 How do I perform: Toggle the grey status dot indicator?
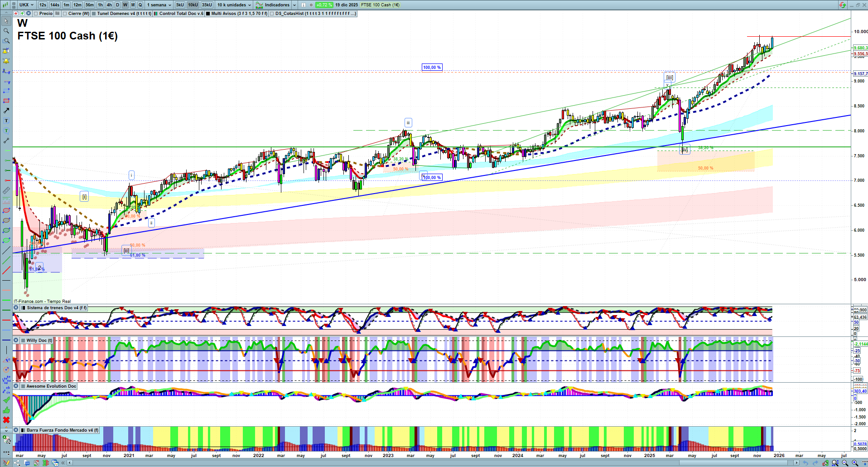312,5
